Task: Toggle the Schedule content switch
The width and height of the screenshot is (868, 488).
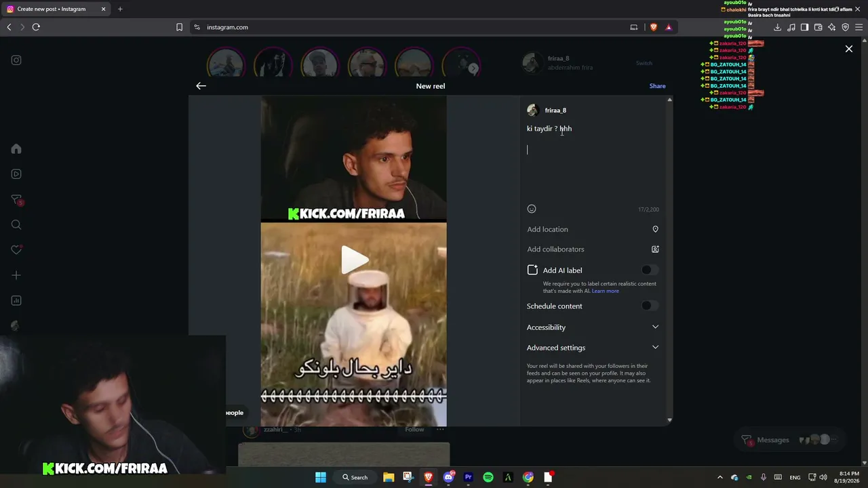Action: point(650,306)
